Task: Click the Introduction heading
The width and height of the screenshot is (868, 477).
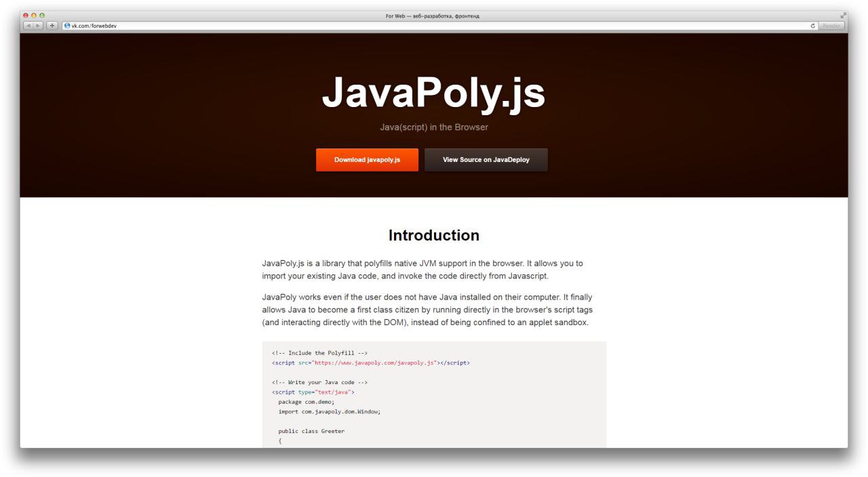Action: tap(434, 236)
